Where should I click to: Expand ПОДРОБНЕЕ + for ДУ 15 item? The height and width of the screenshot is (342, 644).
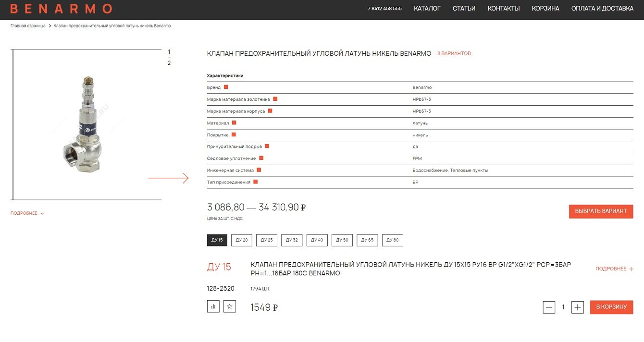pyautogui.click(x=614, y=269)
